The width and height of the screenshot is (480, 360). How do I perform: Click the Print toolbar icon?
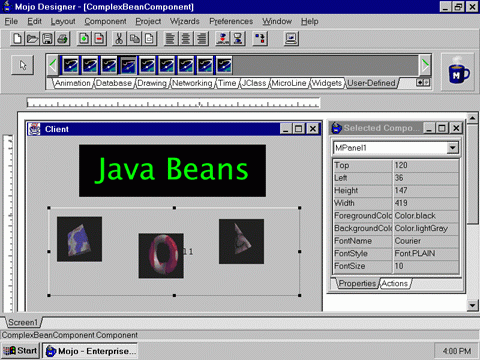click(x=62, y=39)
